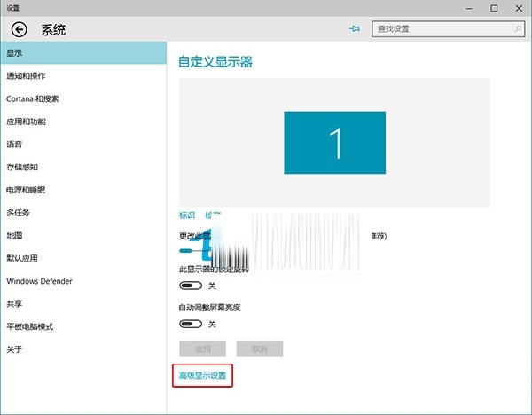
Task: Maximize the settings window
Action: tap(494, 8)
